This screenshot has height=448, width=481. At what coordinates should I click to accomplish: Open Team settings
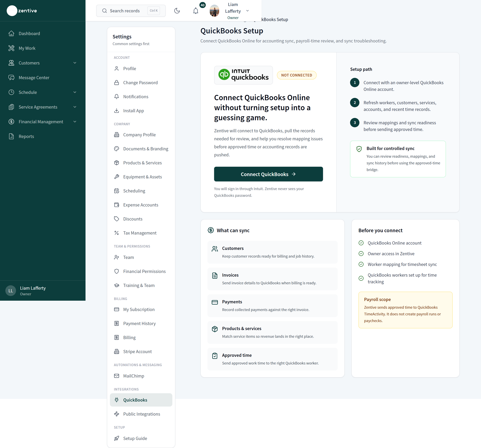tap(141, 257)
